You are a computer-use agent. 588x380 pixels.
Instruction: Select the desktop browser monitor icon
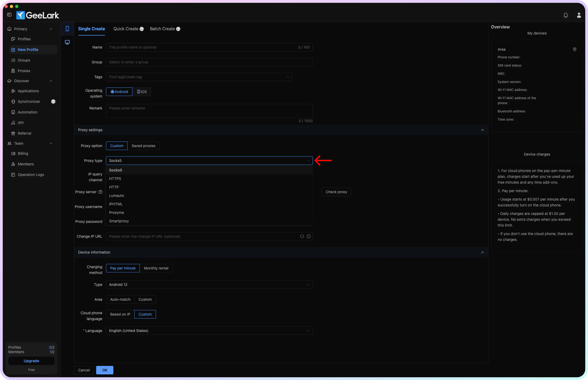(67, 42)
